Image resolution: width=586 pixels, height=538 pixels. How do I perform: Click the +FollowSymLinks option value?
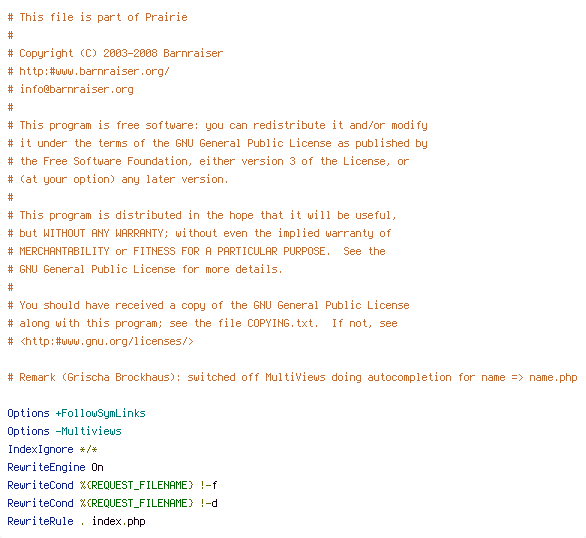(x=101, y=413)
